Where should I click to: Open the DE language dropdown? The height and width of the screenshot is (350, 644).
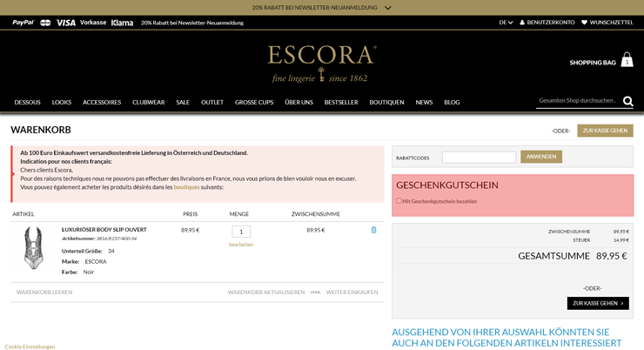tap(506, 23)
